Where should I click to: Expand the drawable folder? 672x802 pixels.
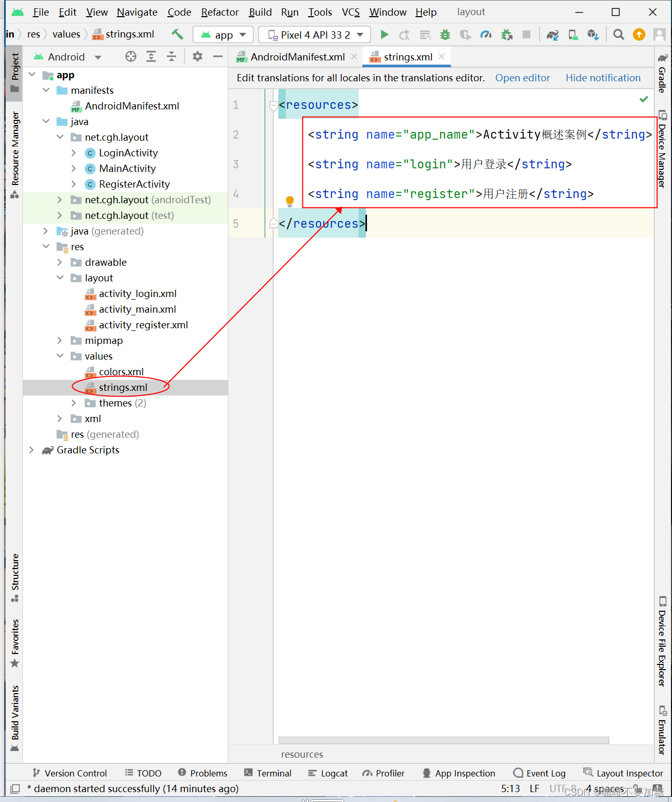59,262
